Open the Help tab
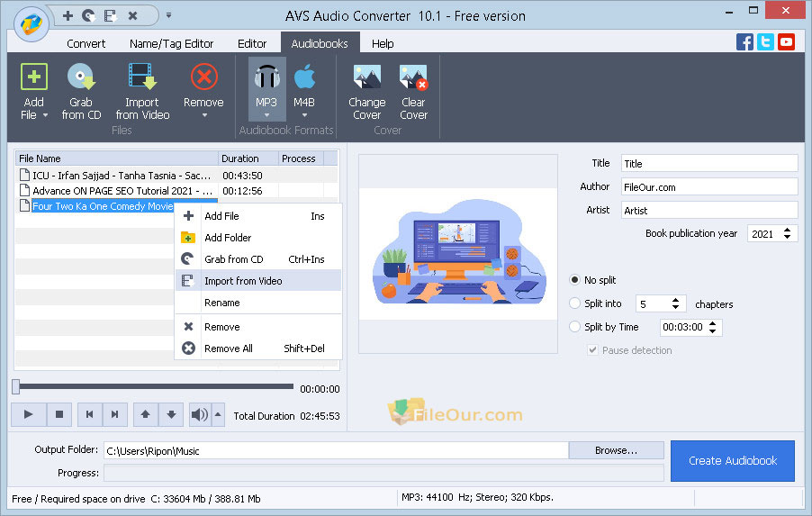 tap(383, 43)
